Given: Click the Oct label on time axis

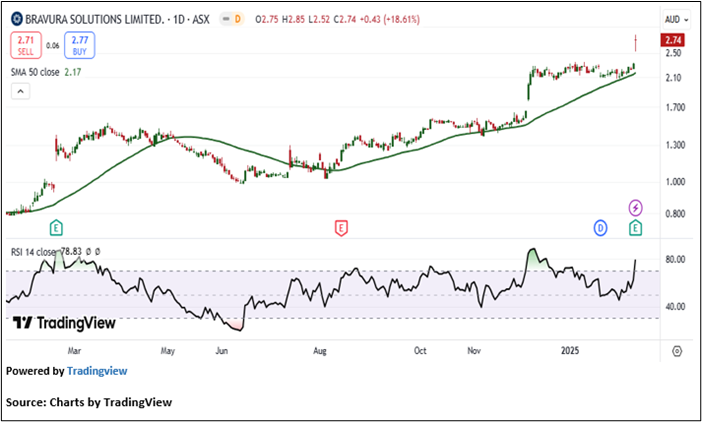Looking at the screenshot, I should pyautogui.click(x=420, y=351).
